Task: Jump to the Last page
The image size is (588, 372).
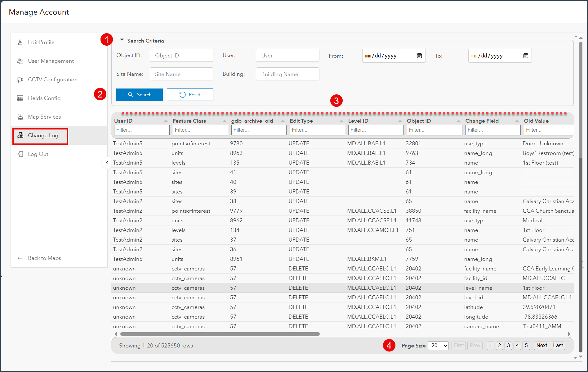Action: tap(558, 346)
